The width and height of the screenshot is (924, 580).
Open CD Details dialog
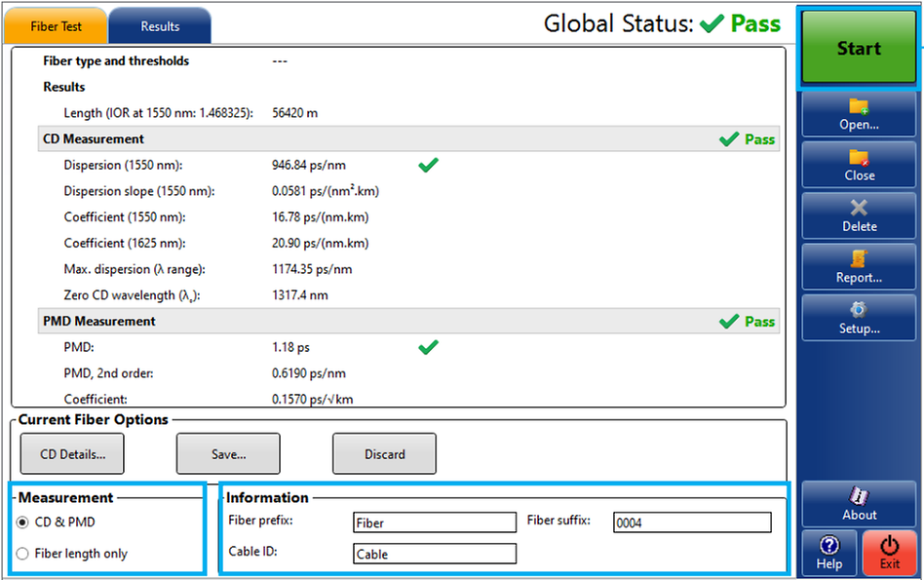point(72,454)
